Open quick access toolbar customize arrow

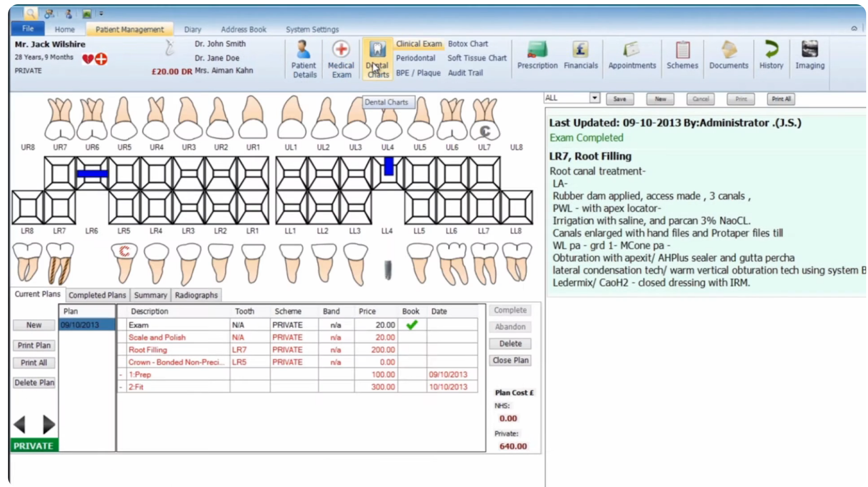(101, 14)
